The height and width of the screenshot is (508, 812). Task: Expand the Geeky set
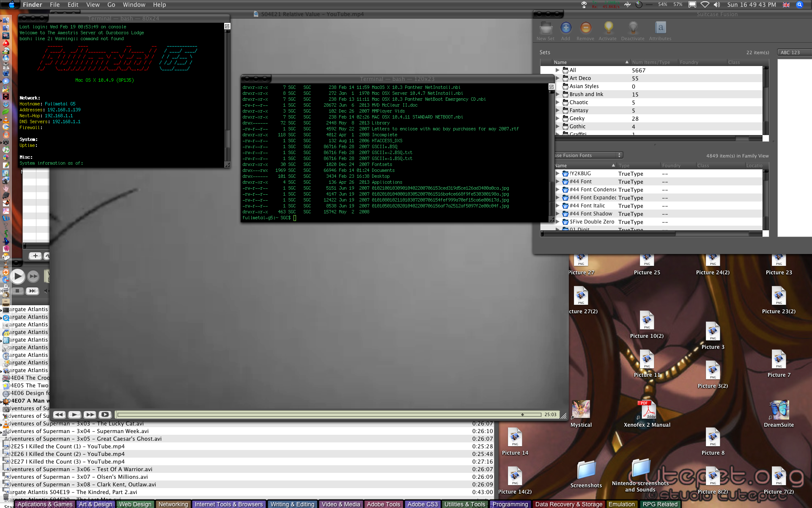coord(557,119)
